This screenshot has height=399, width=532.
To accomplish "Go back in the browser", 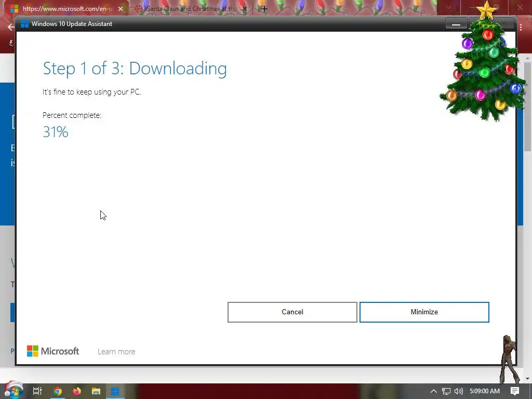I will pyautogui.click(x=11, y=27).
